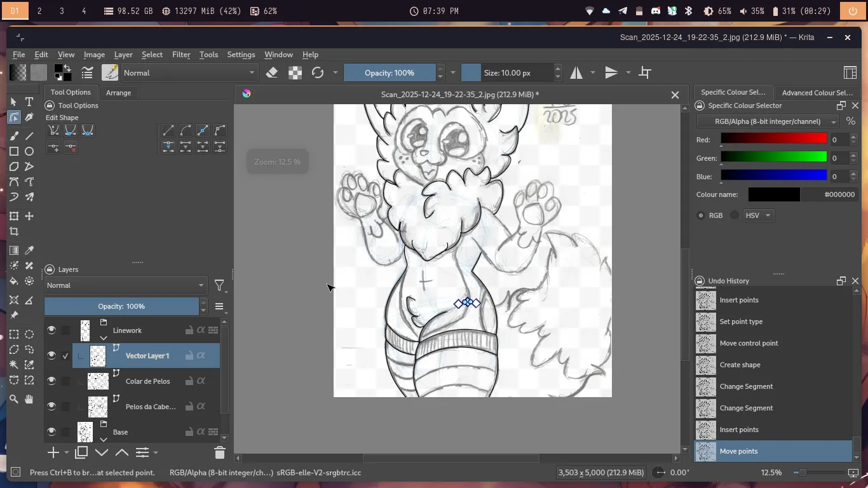Image resolution: width=868 pixels, height=488 pixels.
Task: Open the layer blending mode Normal dropdown
Action: coord(125,285)
